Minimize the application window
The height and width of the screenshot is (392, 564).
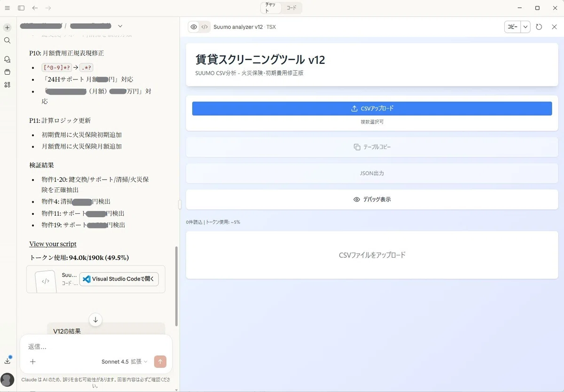click(520, 8)
